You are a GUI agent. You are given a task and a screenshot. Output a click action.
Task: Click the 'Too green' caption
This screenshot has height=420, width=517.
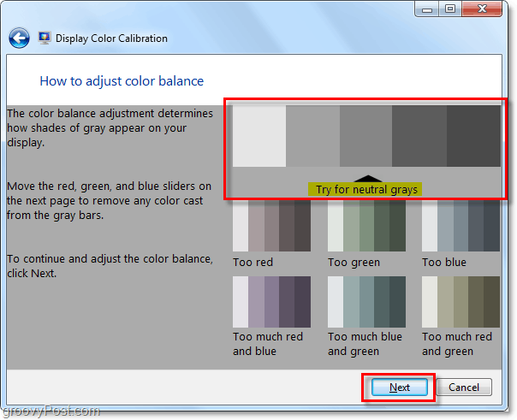tap(354, 263)
